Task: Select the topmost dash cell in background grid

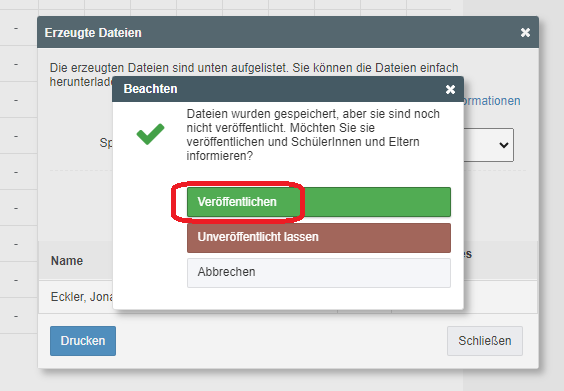Action: coord(16,28)
